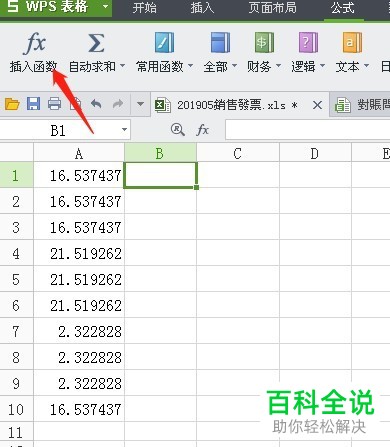Select column A header

79,154
